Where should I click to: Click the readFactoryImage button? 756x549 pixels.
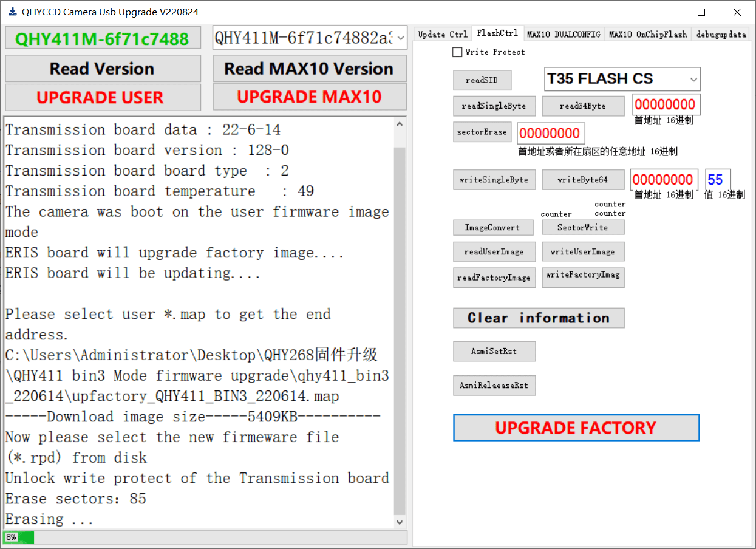(494, 278)
